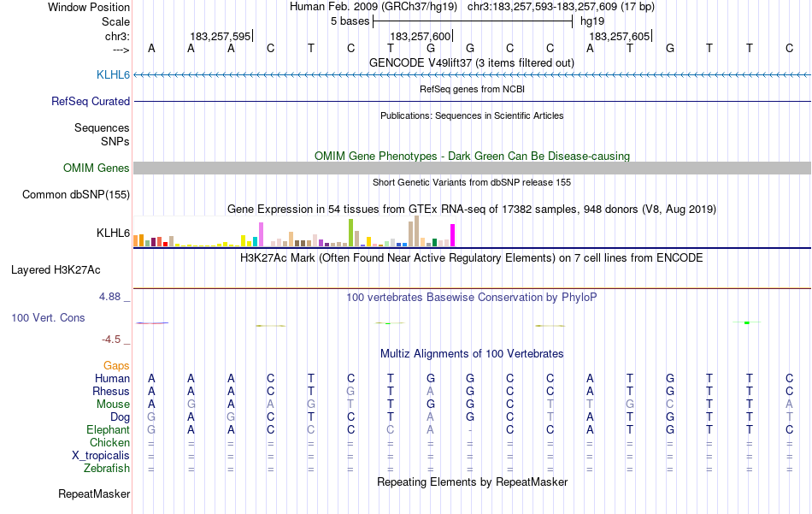Screen dimensions: 812x514
Task: Click the GENCODE V49lift37 track title
Action: [472, 63]
